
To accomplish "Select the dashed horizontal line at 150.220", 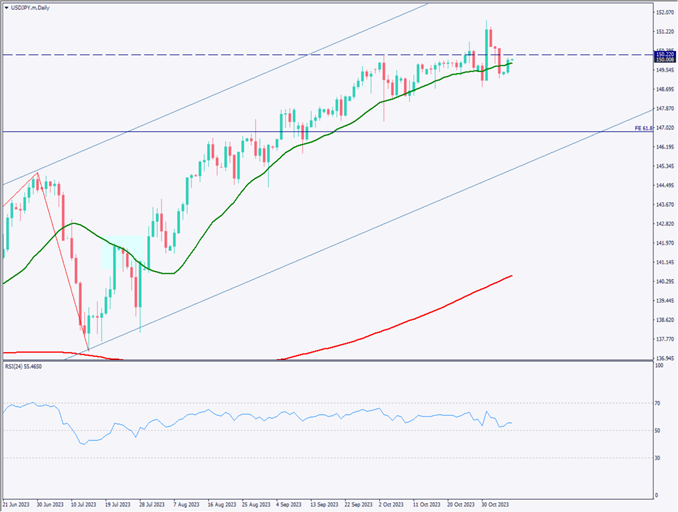I will pyautogui.click(x=300, y=54).
